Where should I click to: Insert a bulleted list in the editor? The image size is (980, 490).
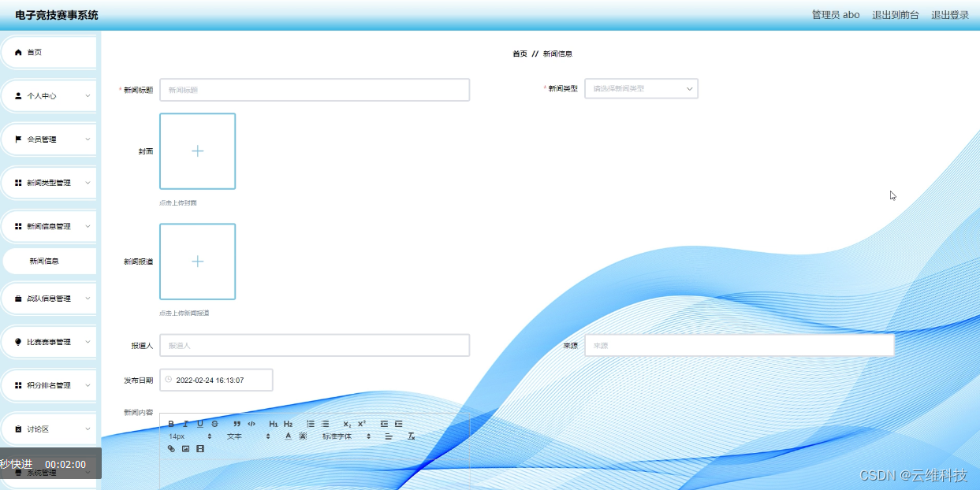pyautogui.click(x=325, y=424)
